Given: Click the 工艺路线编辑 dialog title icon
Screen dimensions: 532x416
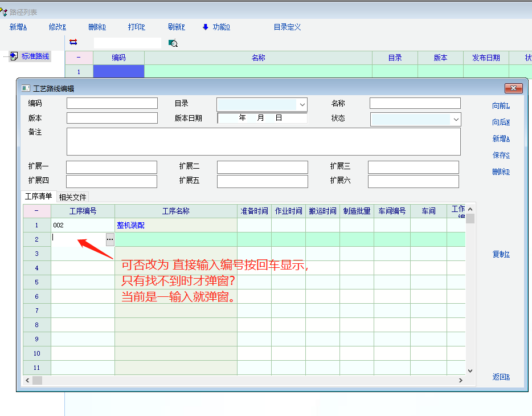Looking at the screenshot, I should pos(25,88).
